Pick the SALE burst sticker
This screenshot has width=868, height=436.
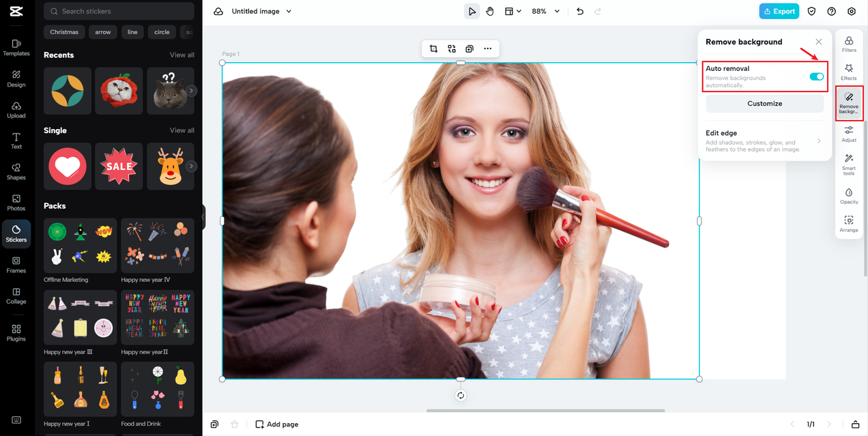119,166
